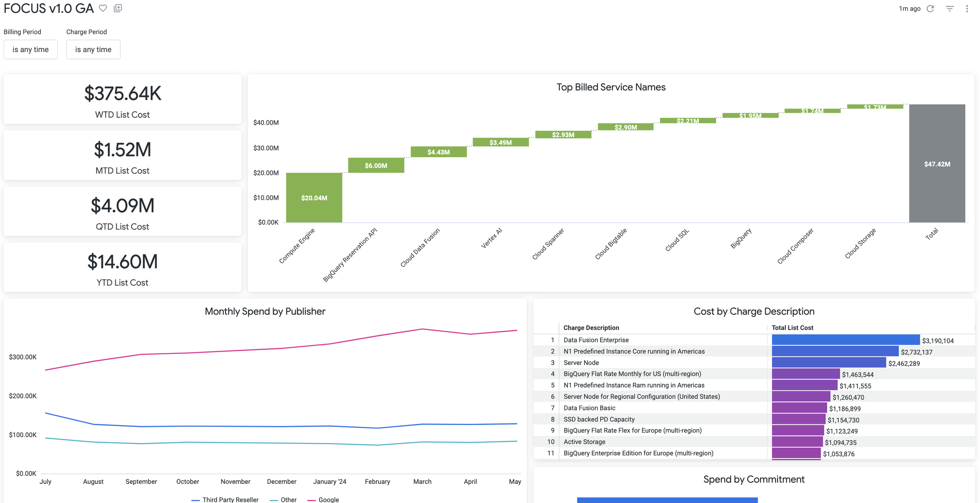This screenshot has width=980, height=503.
Task: Select the Vertex AI $3.49M bar
Action: [x=501, y=142]
